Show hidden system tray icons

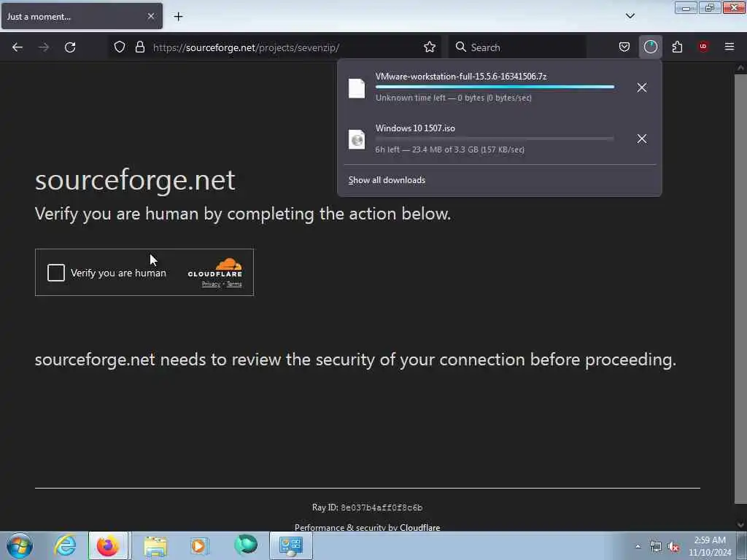click(638, 546)
